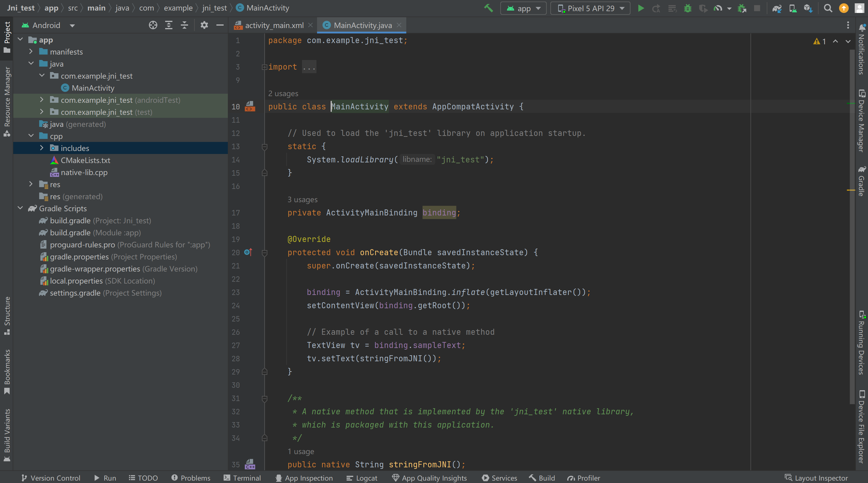The image size is (868, 483).
Task: Jump to related C++ file gutter icon on line 35
Action: [x=250, y=465]
